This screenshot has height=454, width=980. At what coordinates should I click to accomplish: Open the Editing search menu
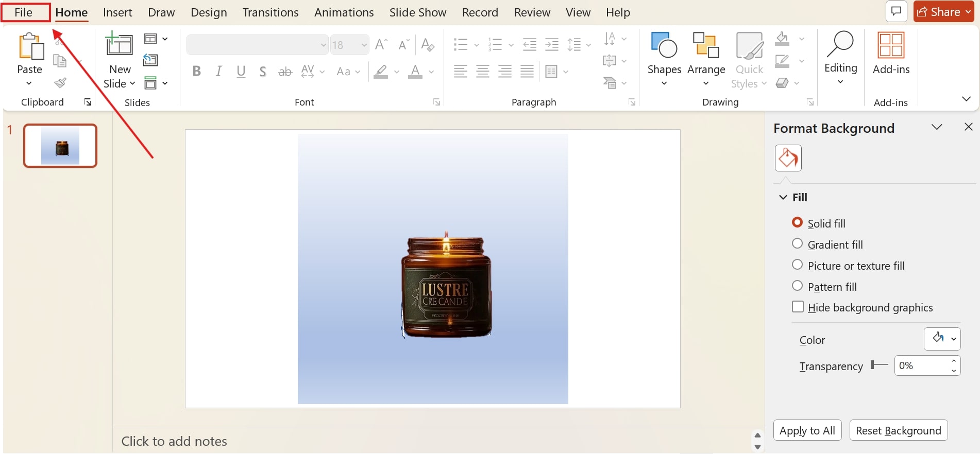(840, 58)
